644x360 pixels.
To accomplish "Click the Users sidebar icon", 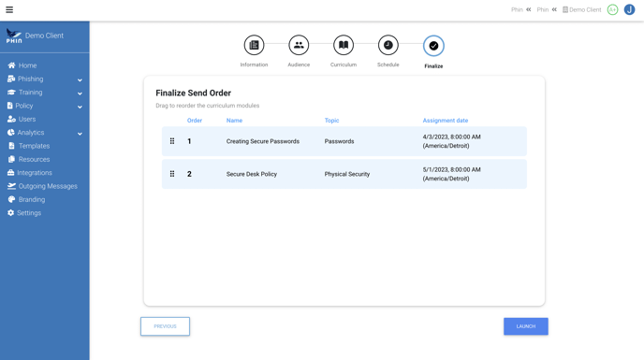I will click(11, 119).
